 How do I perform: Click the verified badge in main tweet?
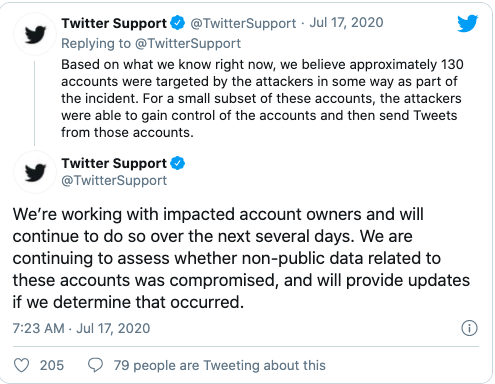(x=177, y=163)
